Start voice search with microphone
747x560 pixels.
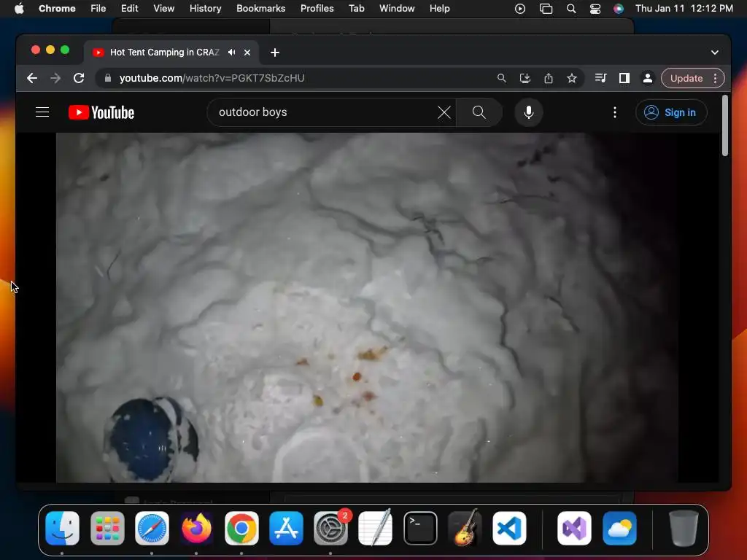[528, 112]
